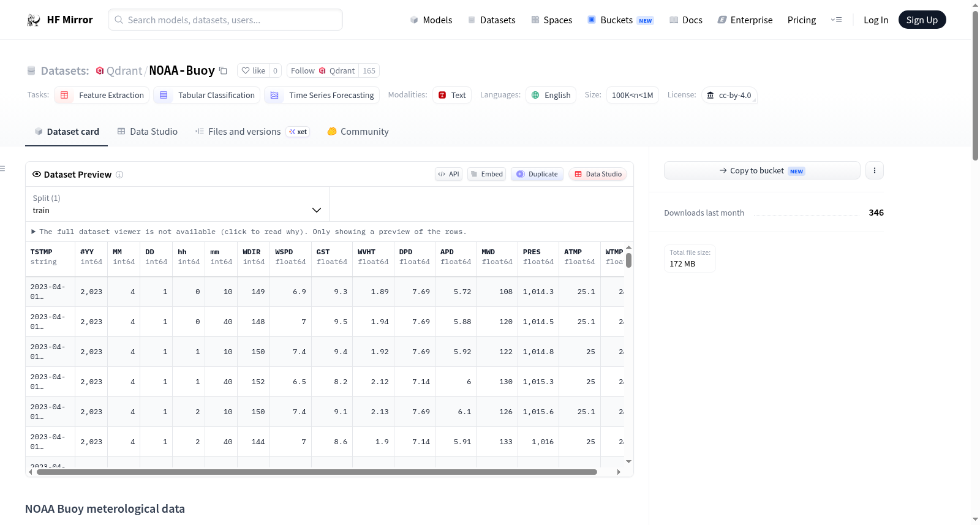The height and width of the screenshot is (525, 980).
Task: Click the Sign Up button
Action: pyautogui.click(x=922, y=20)
